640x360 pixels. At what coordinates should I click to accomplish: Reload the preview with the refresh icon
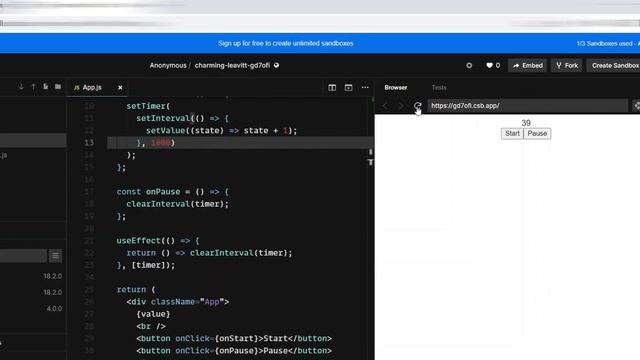point(417,106)
